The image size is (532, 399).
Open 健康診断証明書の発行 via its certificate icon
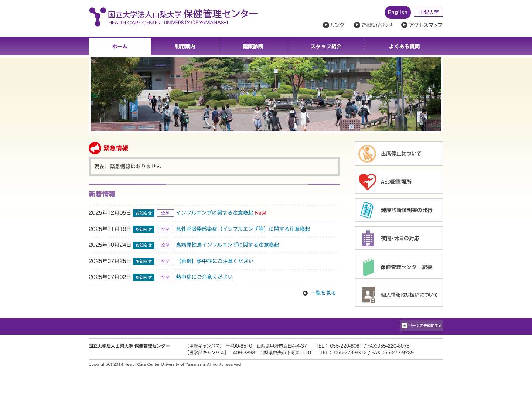tap(367, 209)
